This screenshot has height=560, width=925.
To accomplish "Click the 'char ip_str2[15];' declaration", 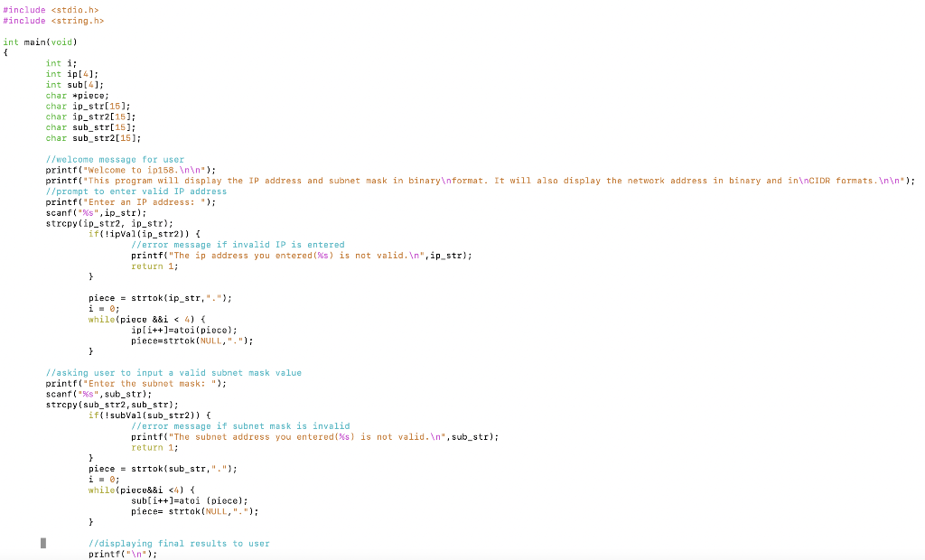I will point(91,117).
